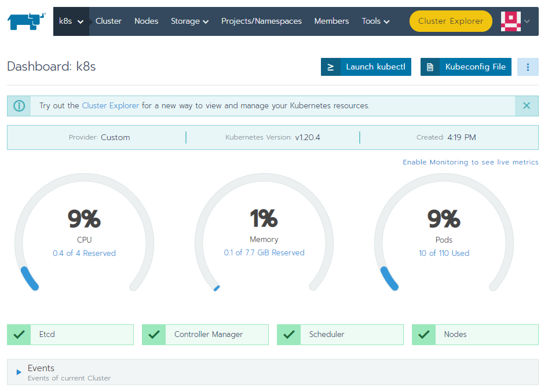Click '10 of 110 Used' text
The height and width of the screenshot is (392, 548).
444,253
